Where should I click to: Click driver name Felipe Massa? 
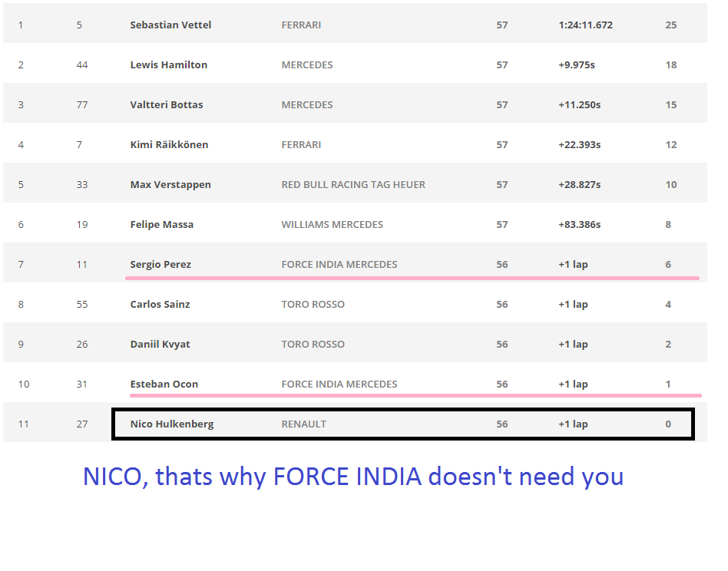pos(161,225)
